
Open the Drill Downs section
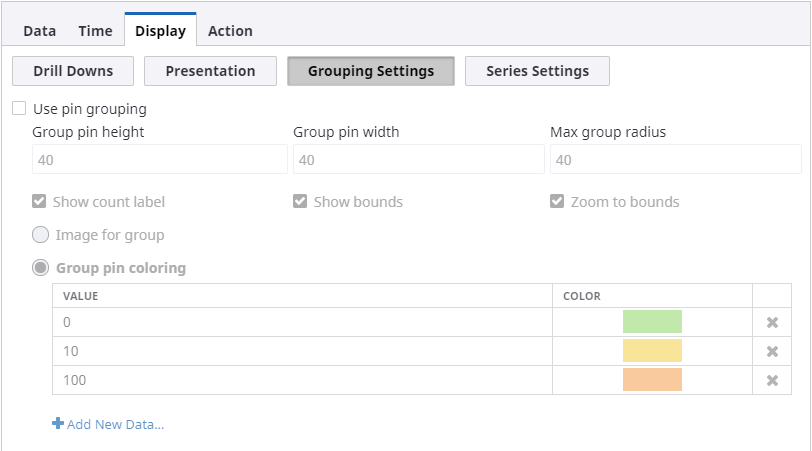73,71
